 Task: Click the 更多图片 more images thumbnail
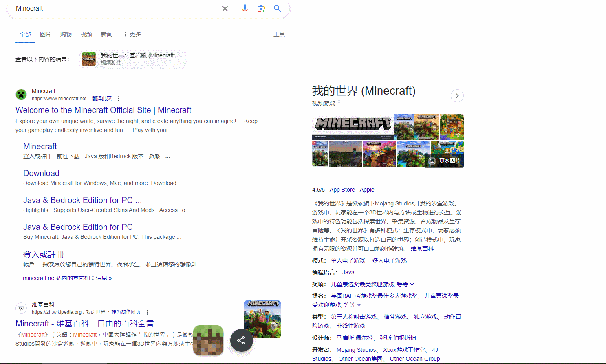[x=445, y=161]
